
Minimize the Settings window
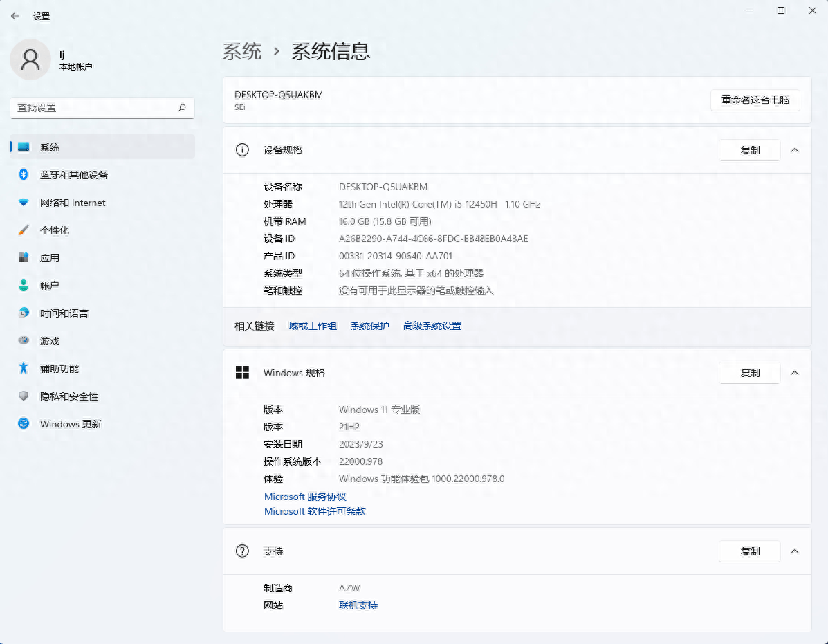tap(749, 10)
